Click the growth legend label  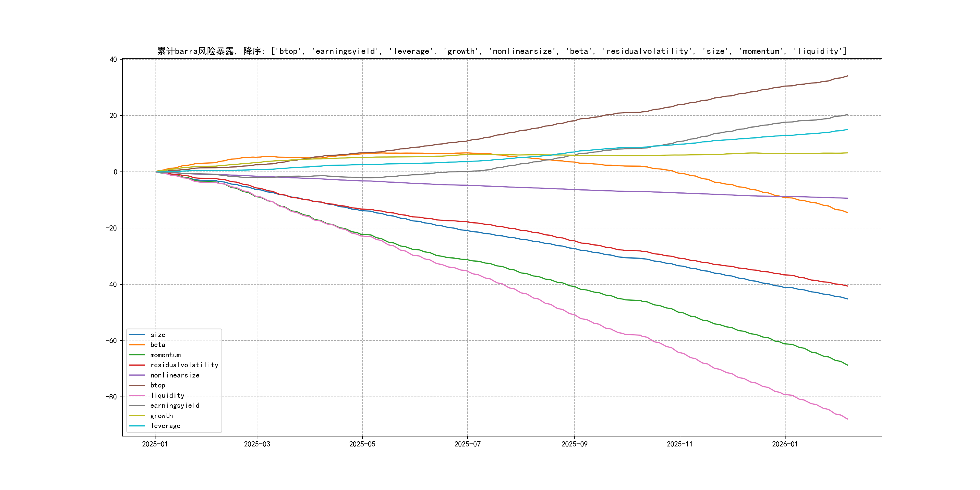161,416
